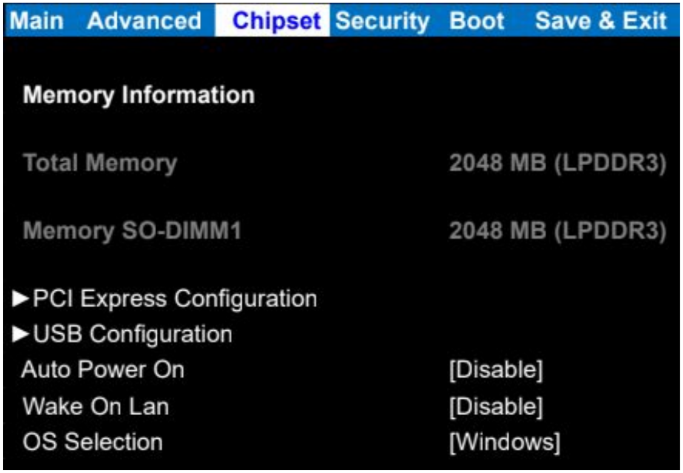The height and width of the screenshot is (473, 683).
Task: Select the Auto Power On setting label
Action: point(103,370)
